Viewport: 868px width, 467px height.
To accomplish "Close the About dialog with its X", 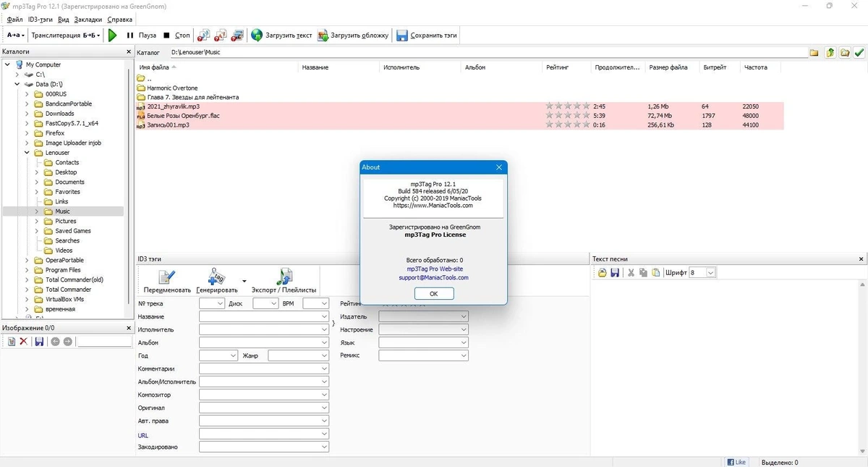I will (498, 167).
